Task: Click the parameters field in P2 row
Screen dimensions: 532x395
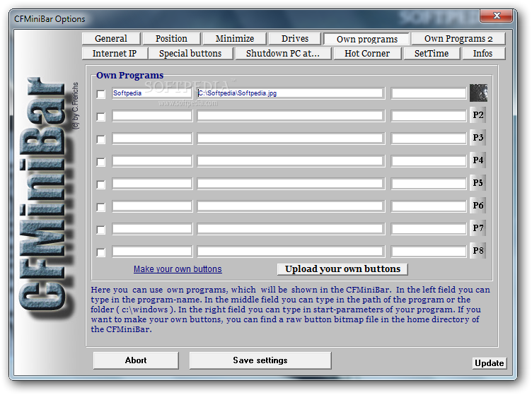Action: (x=429, y=116)
